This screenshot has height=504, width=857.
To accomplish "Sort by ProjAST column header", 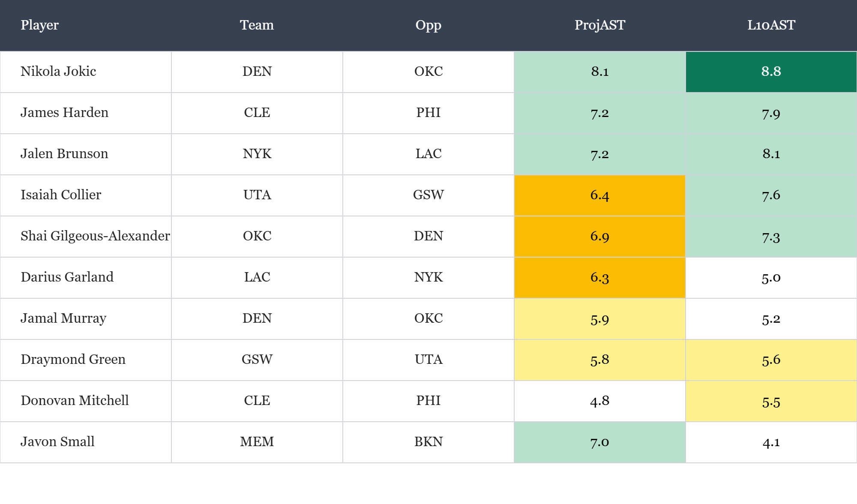I will 599,25.
